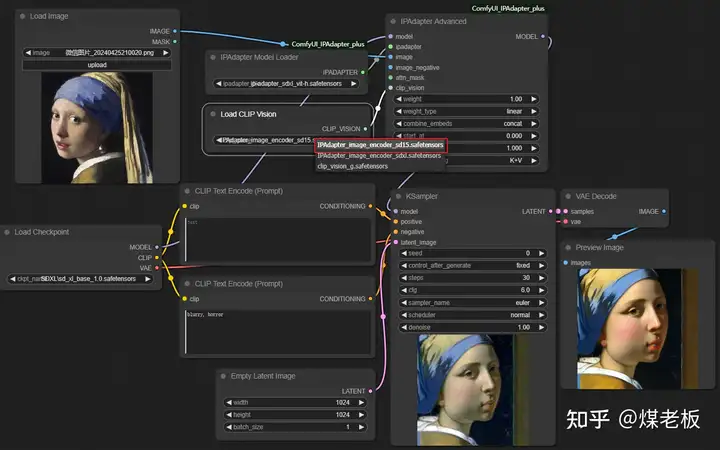720x450 pixels.
Task: Click the cfg 6.0 value slider
Action: (472, 290)
